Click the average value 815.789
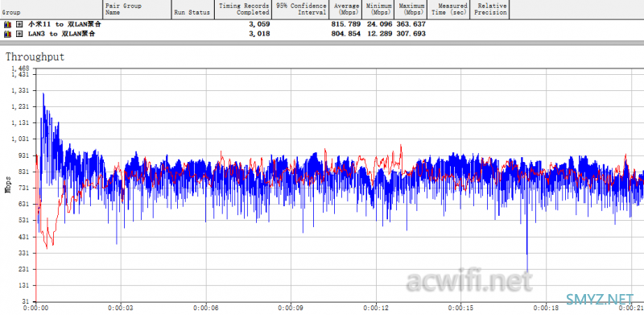Image resolution: width=644 pixels, height=315 pixels. (x=346, y=24)
